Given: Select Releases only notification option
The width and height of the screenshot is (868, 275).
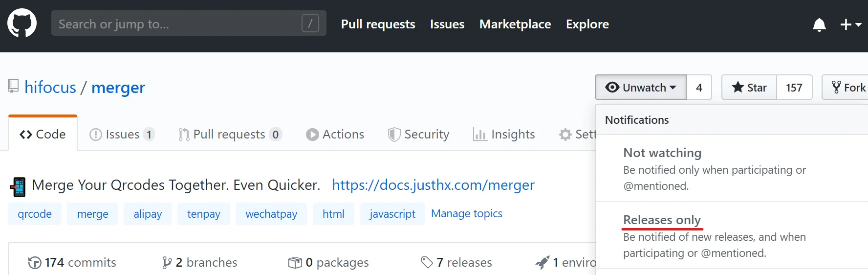Looking at the screenshot, I should 662,220.
